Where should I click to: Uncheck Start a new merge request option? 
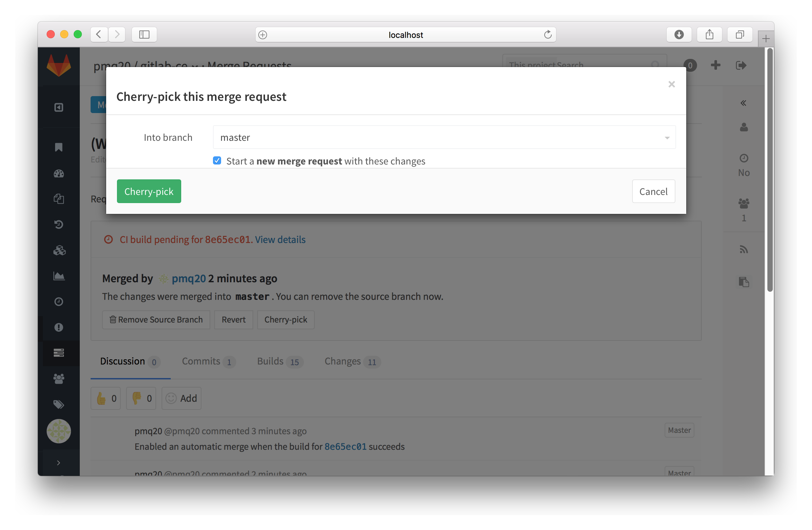point(217,160)
